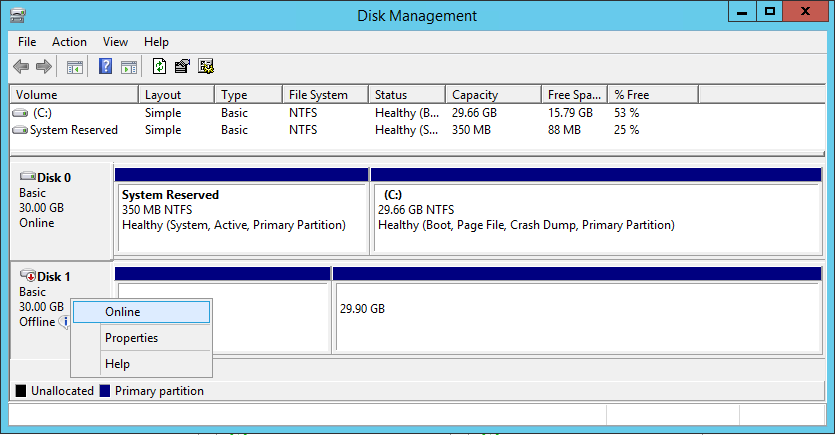
Task: Select the (C:) partition block on Disk 0
Action: tap(596, 211)
